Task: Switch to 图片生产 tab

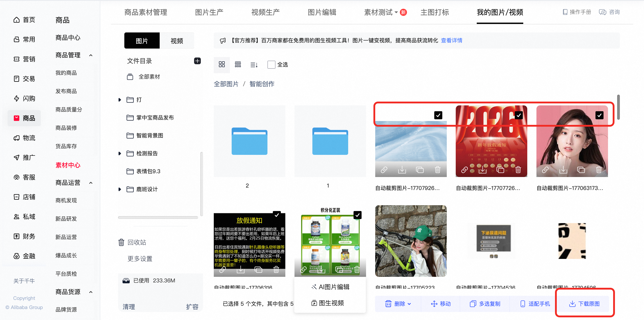Action: pos(209,12)
